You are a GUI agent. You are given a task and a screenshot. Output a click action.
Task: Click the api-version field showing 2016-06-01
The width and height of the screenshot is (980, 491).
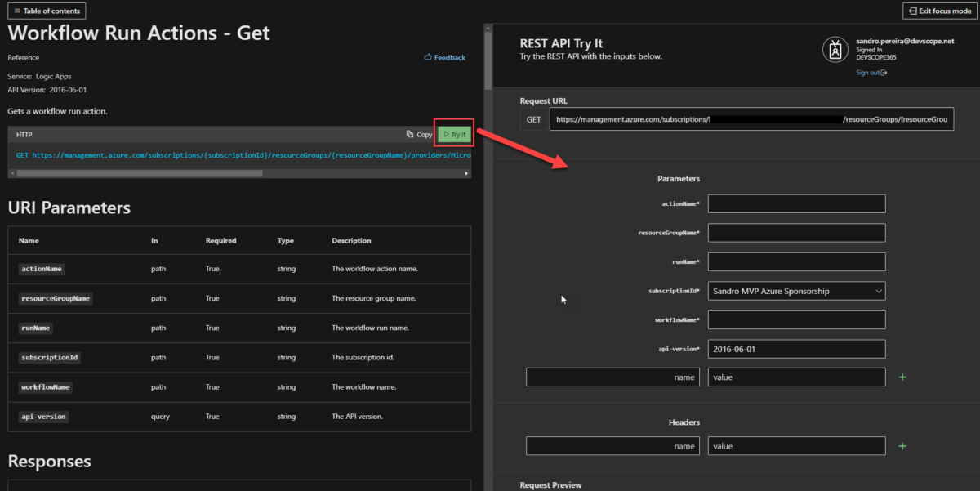pyautogui.click(x=796, y=348)
